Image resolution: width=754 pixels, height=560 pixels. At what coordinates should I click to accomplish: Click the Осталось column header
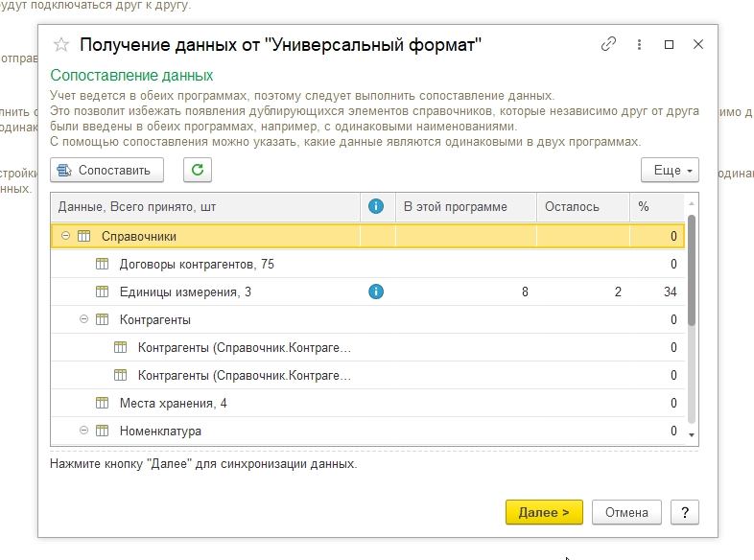tap(572, 206)
